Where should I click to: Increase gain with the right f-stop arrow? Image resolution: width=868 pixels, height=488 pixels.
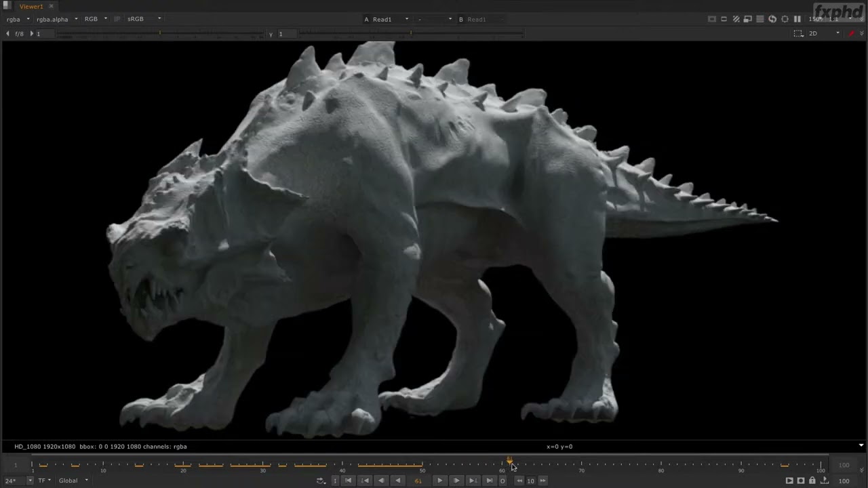tap(31, 33)
